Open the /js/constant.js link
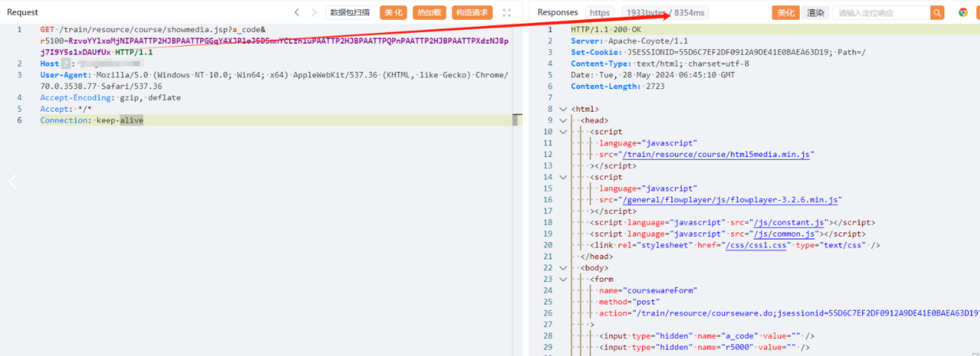The height and width of the screenshot is (356, 980). [789, 222]
